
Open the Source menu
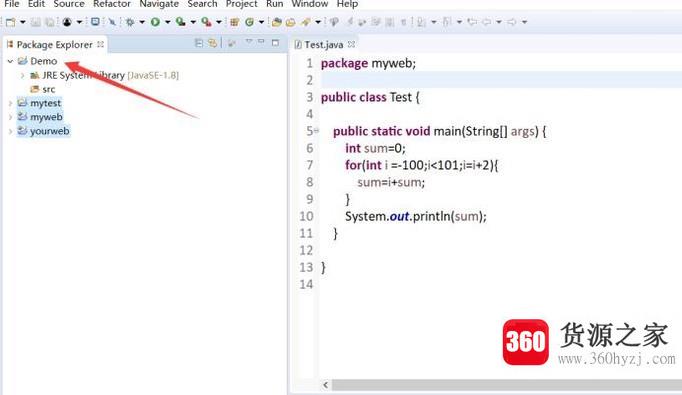69,4
